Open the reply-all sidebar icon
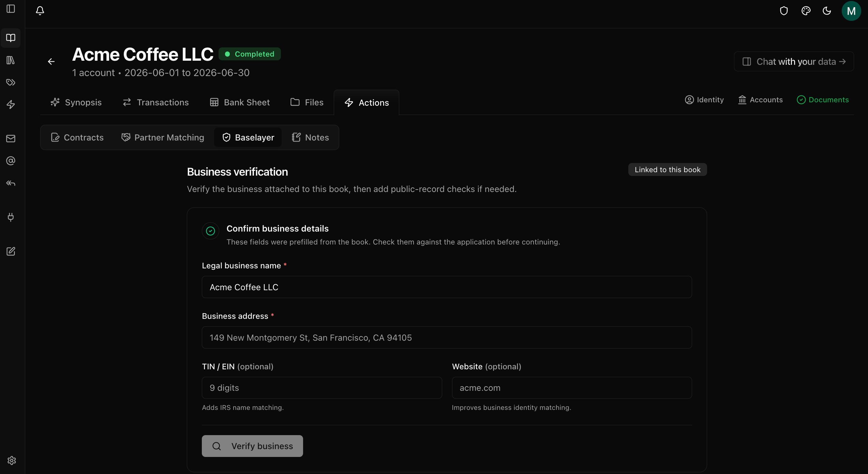This screenshot has height=474, width=868. pyautogui.click(x=11, y=183)
